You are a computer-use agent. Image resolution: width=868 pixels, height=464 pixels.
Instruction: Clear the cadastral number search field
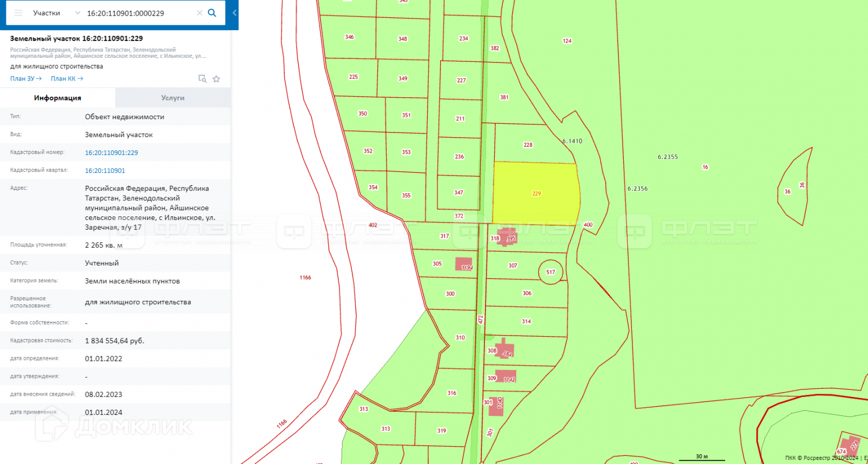pos(200,13)
